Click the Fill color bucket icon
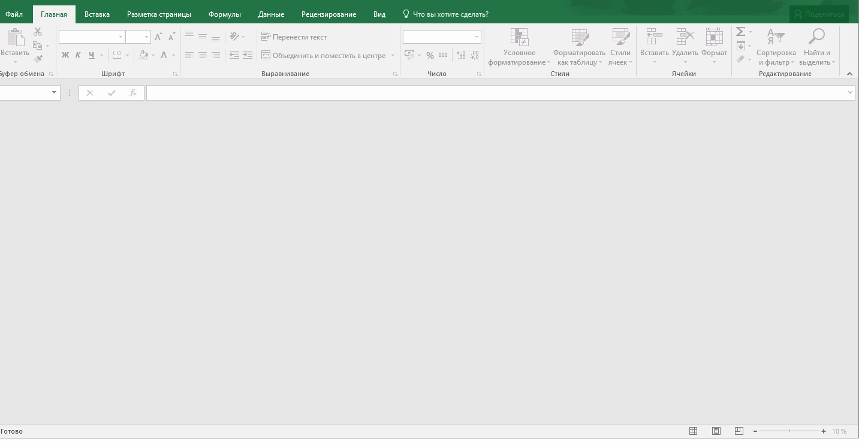This screenshot has height=445, width=868. [143, 55]
